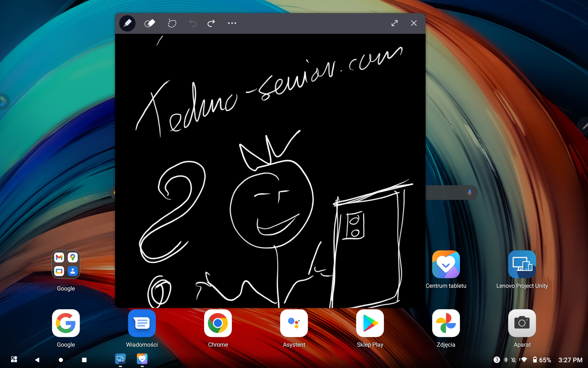Open Centrum tabletu app
588x368 pixels.
point(446,264)
